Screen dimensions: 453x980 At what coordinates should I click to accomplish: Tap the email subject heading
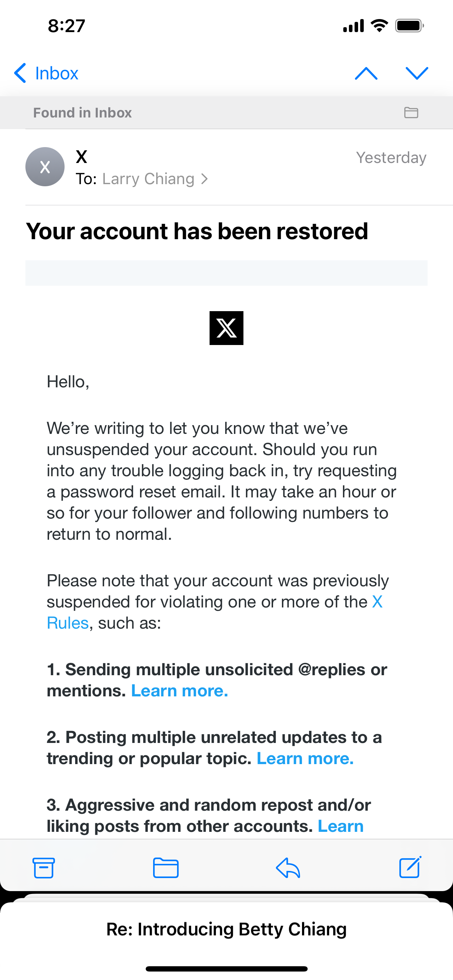pos(197,231)
